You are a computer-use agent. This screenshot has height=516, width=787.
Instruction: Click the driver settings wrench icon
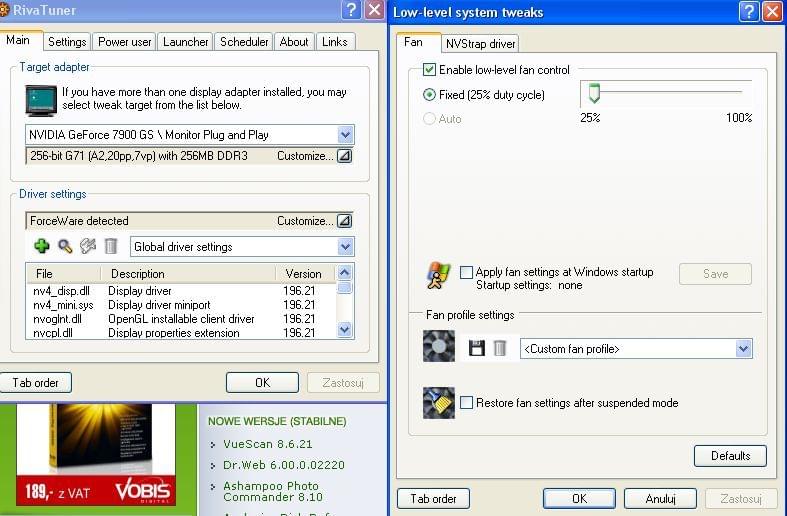pos(88,246)
